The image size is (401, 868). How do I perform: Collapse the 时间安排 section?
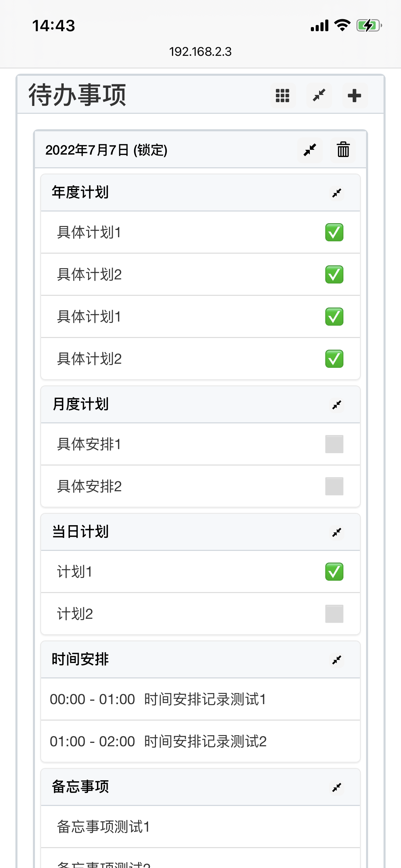tap(337, 660)
